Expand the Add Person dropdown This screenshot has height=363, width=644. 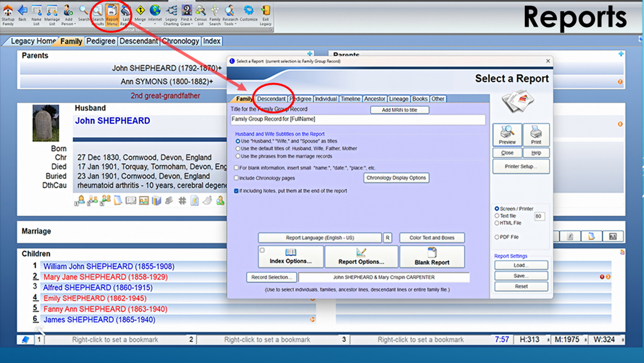point(75,24)
